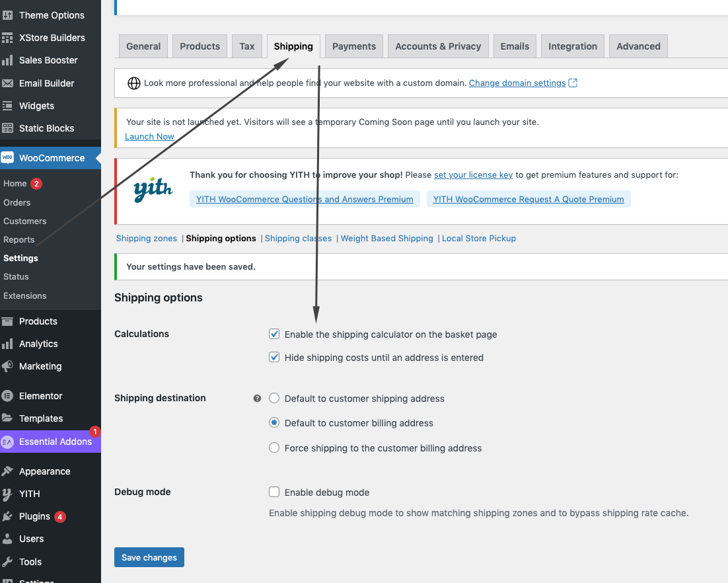Click the yith logo in license notice
728x583 pixels.
click(x=153, y=190)
